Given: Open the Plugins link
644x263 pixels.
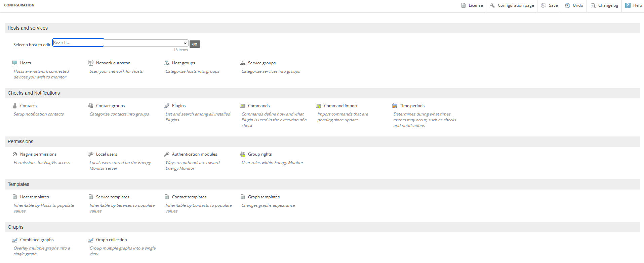Looking at the screenshot, I should tap(179, 106).
